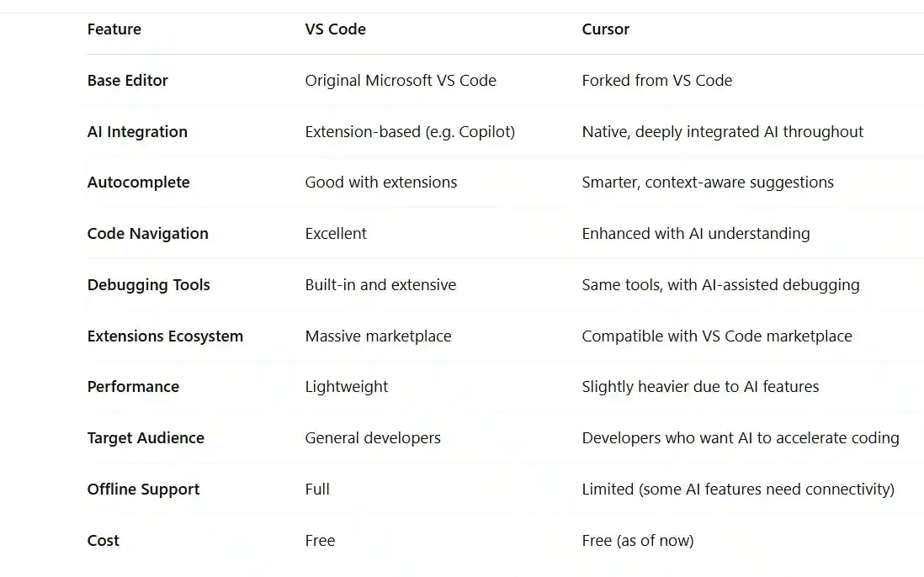Click the Cursor column header
This screenshot has width=924, height=577.
pos(605,29)
